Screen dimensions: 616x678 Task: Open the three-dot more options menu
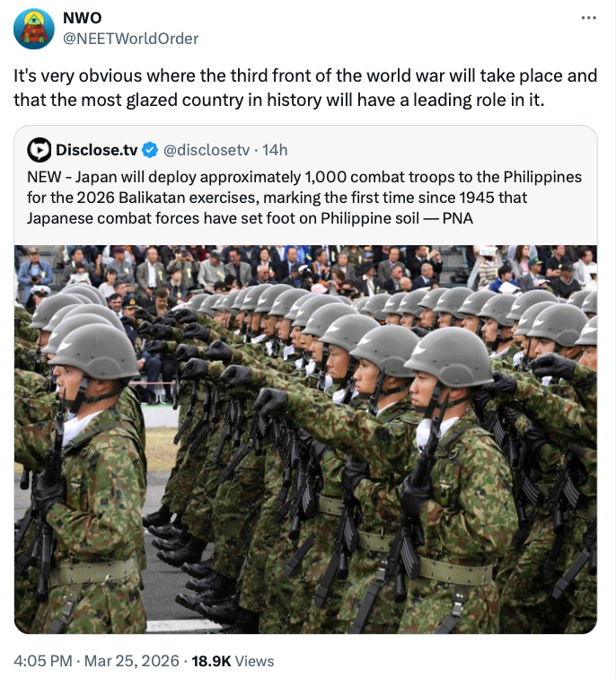[x=589, y=18]
